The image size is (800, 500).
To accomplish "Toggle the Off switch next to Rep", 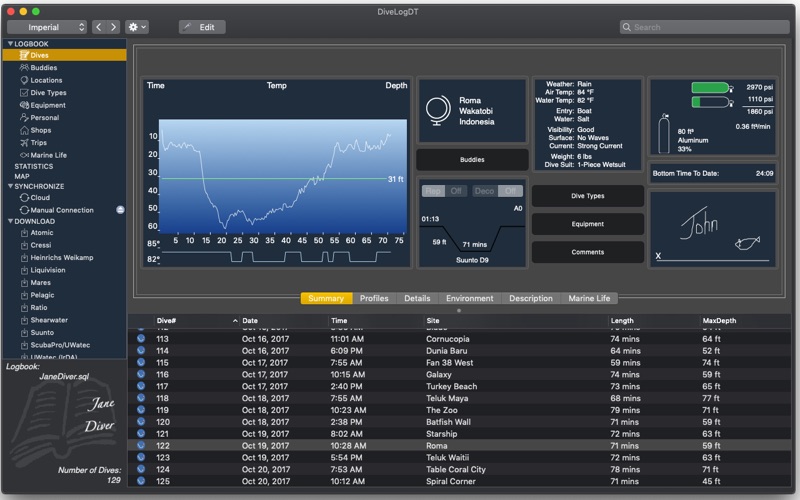I will (x=456, y=191).
